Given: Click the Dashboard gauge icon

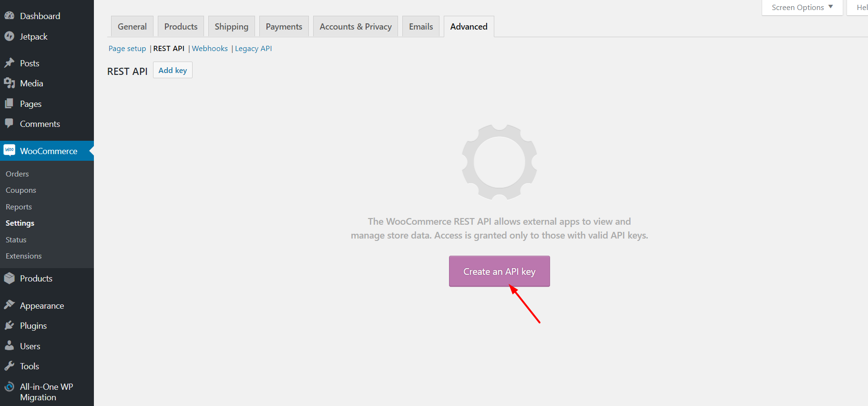Looking at the screenshot, I should pyautogui.click(x=10, y=16).
